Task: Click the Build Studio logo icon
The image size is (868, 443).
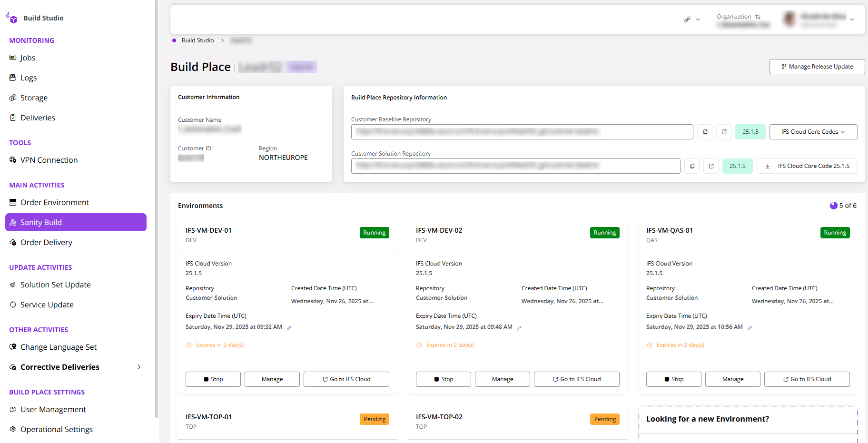Action: coord(12,18)
